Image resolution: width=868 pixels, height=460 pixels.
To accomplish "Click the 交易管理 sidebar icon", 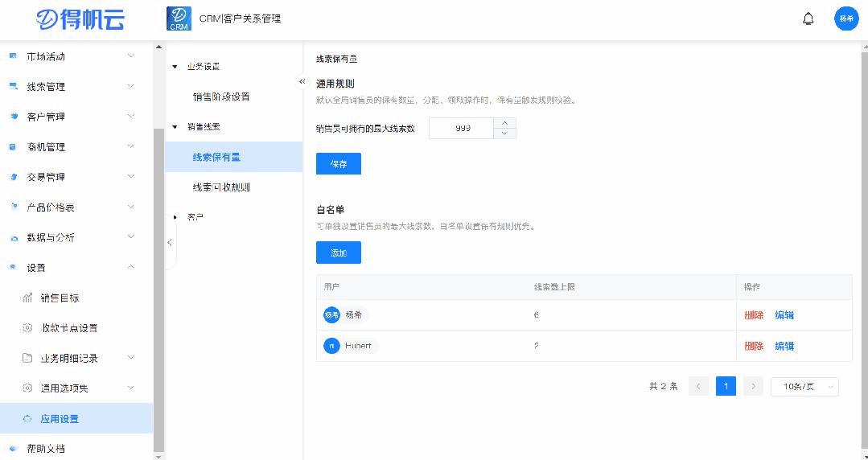I will (14, 177).
